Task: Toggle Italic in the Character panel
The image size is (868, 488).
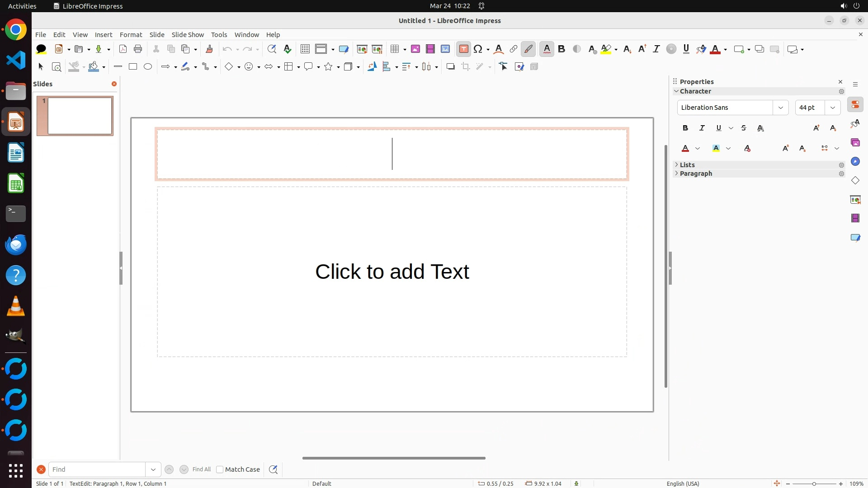Action: [x=702, y=128]
